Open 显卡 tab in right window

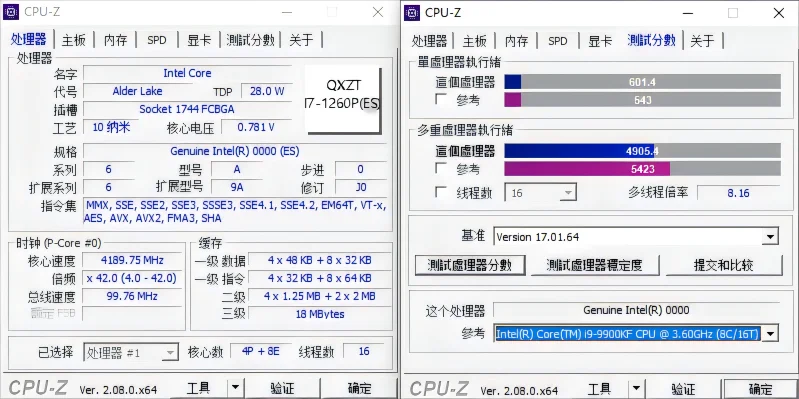point(600,41)
